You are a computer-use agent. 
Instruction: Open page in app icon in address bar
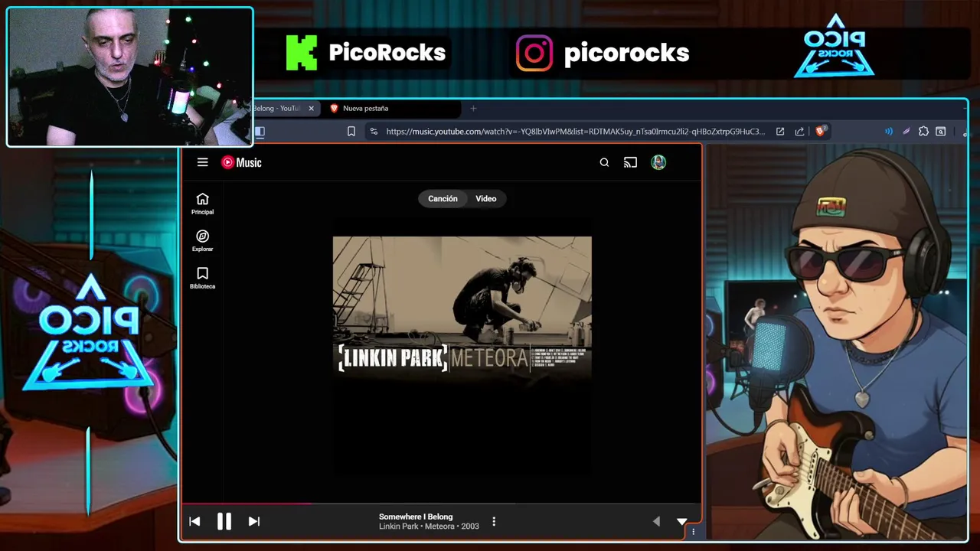pos(780,132)
